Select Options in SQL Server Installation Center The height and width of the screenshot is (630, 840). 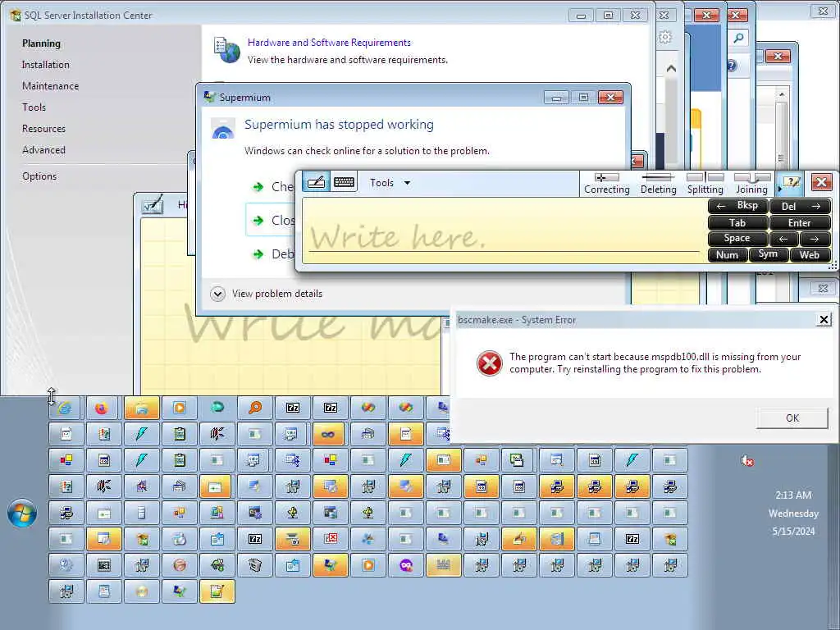coord(39,176)
